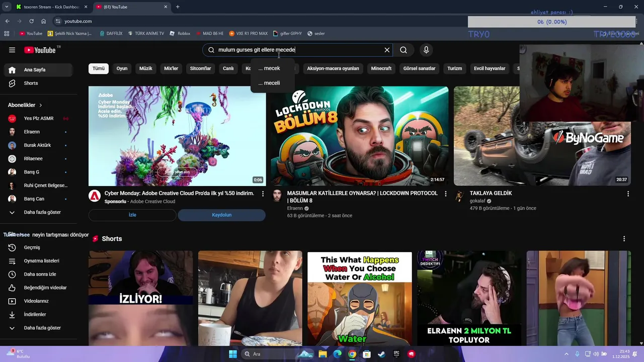
Task: Open Roblox bookmark in bookmarks bar
Action: click(180, 34)
